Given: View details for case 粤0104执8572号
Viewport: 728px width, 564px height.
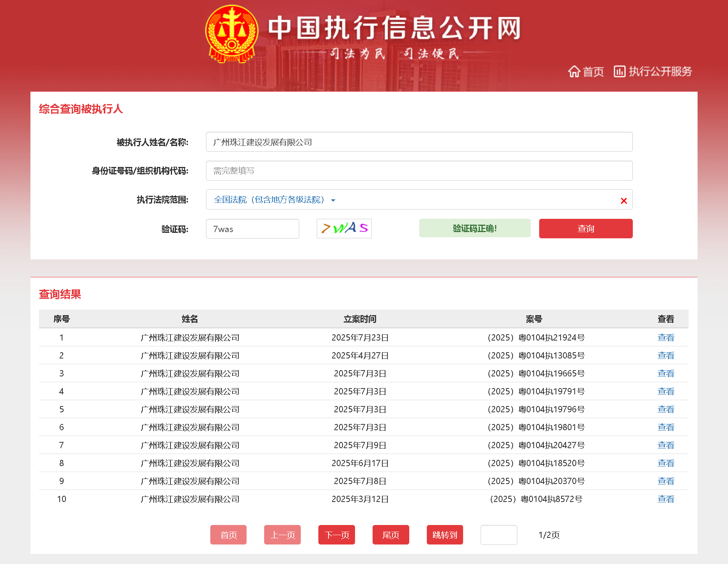Looking at the screenshot, I should coord(666,499).
